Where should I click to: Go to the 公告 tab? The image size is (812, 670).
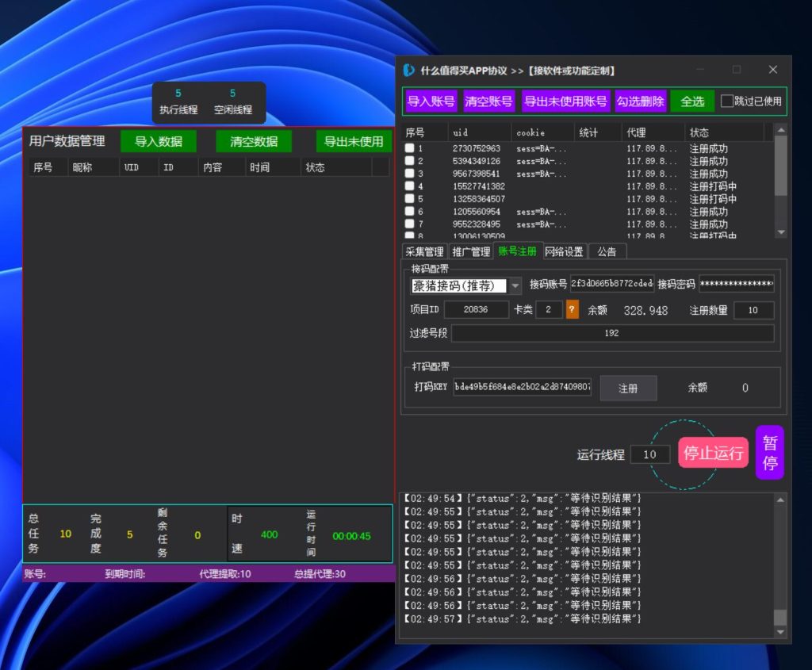click(607, 252)
